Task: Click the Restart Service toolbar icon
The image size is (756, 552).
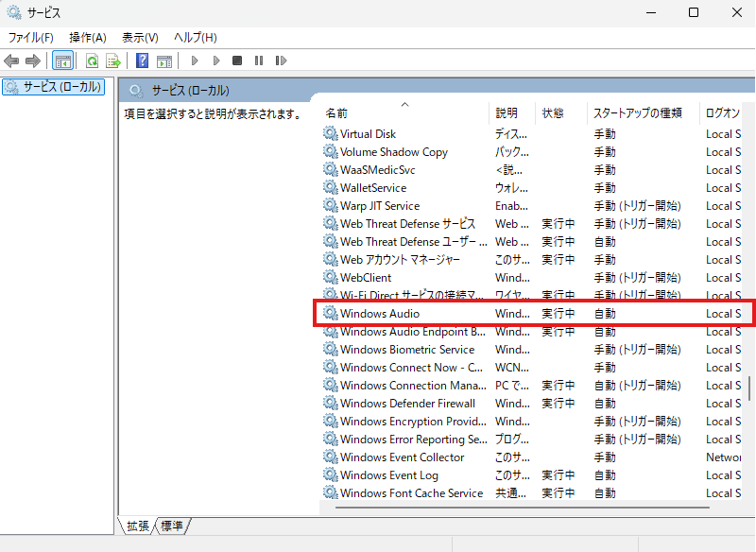Action: [281, 61]
